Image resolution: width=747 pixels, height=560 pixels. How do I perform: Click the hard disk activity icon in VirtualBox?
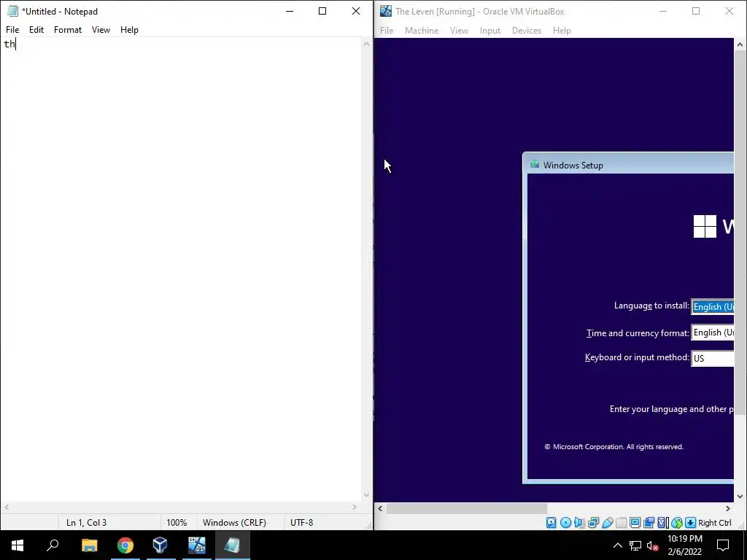click(551, 522)
